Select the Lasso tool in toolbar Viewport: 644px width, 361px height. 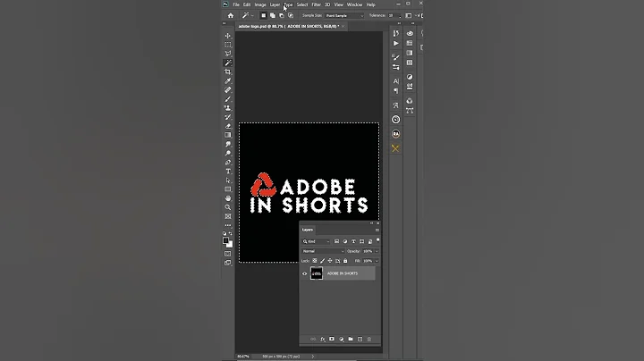pos(228,54)
